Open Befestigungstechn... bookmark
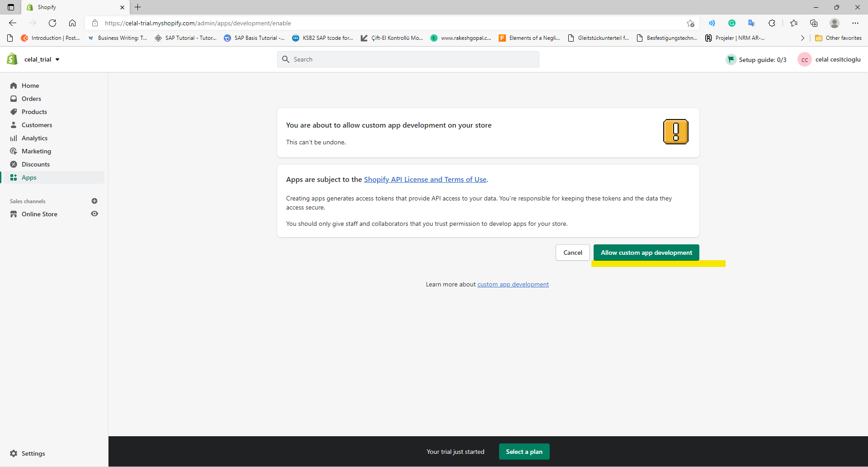This screenshot has width=868, height=467. point(667,38)
